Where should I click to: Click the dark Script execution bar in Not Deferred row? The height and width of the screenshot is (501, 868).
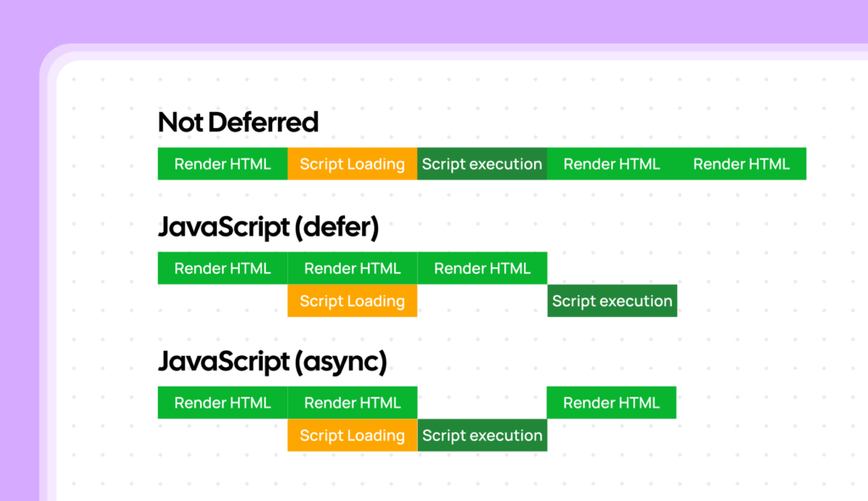tap(481, 164)
